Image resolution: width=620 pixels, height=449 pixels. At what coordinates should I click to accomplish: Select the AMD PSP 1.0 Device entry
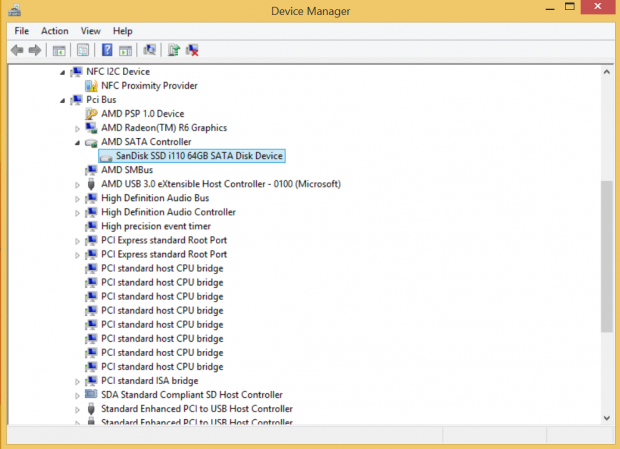click(143, 114)
